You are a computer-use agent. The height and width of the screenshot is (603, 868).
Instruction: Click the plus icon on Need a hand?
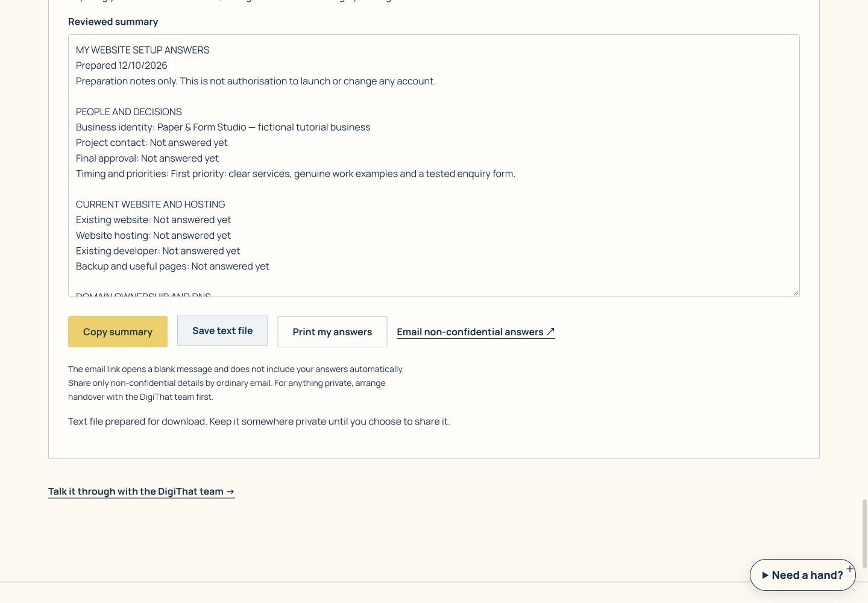pyautogui.click(x=850, y=568)
